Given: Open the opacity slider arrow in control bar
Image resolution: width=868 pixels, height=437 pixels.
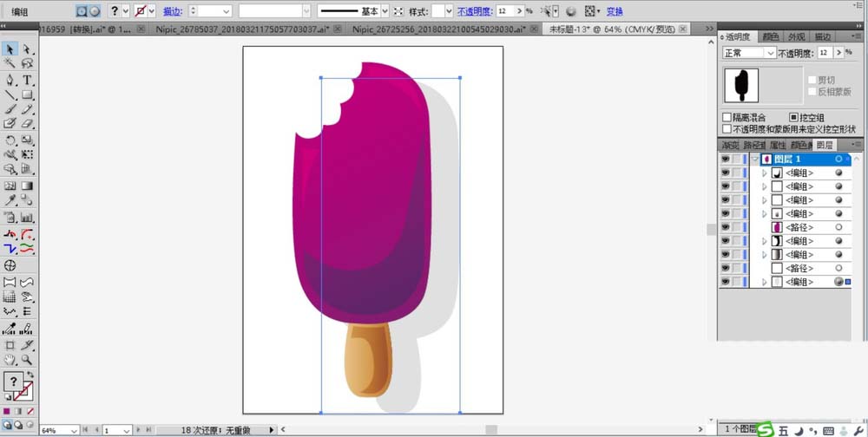Looking at the screenshot, I should coord(520,11).
